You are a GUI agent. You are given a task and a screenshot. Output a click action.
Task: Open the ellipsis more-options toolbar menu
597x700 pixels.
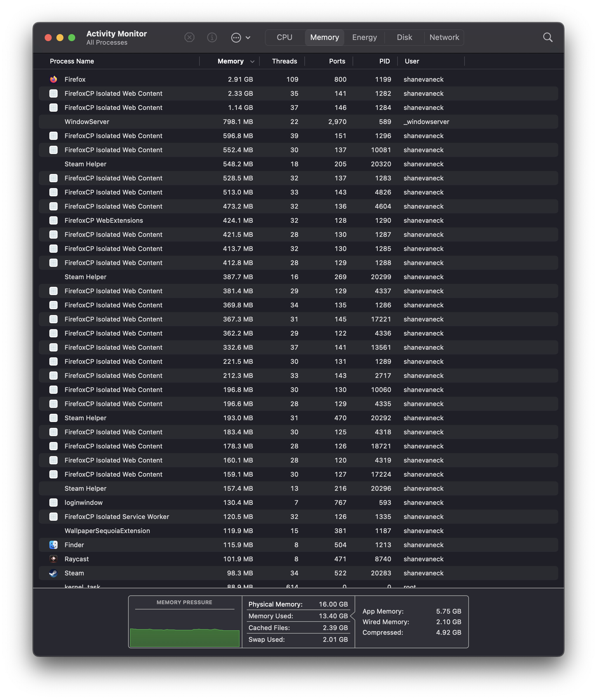coord(240,38)
